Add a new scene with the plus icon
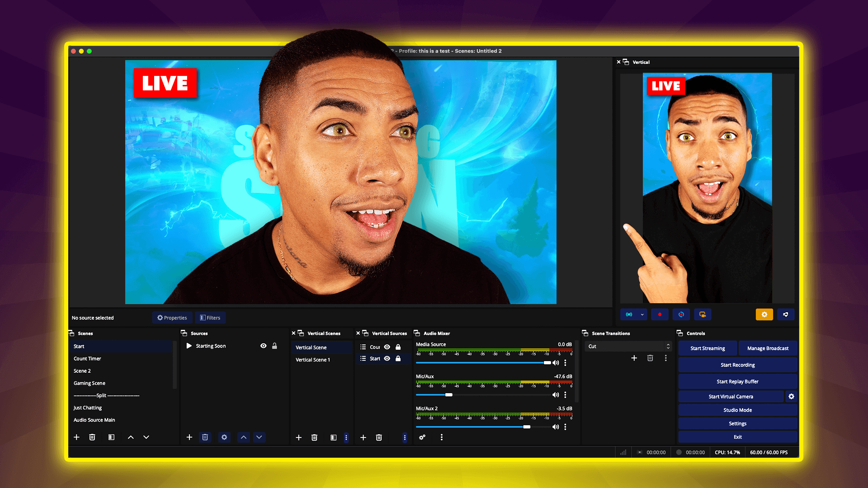This screenshot has height=488, width=868. [x=76, y=437]
